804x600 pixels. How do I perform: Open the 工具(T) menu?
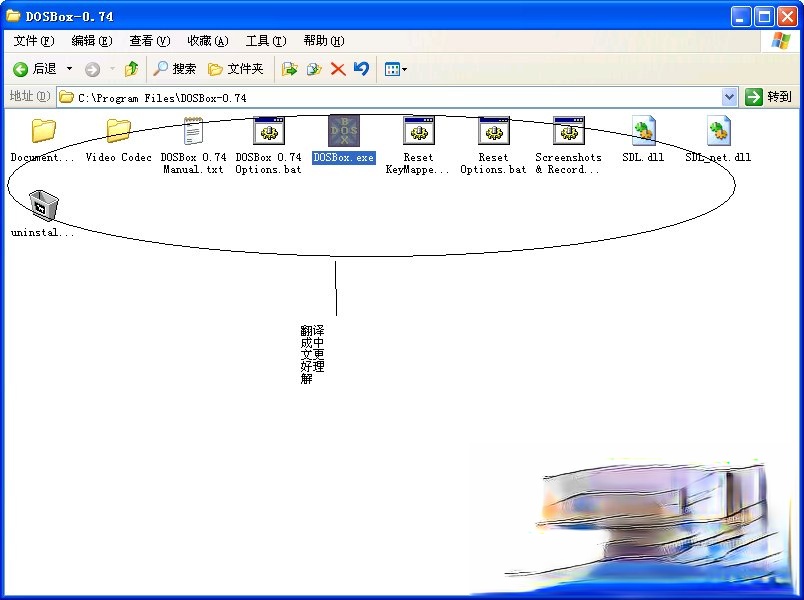[x=266, y=41]
